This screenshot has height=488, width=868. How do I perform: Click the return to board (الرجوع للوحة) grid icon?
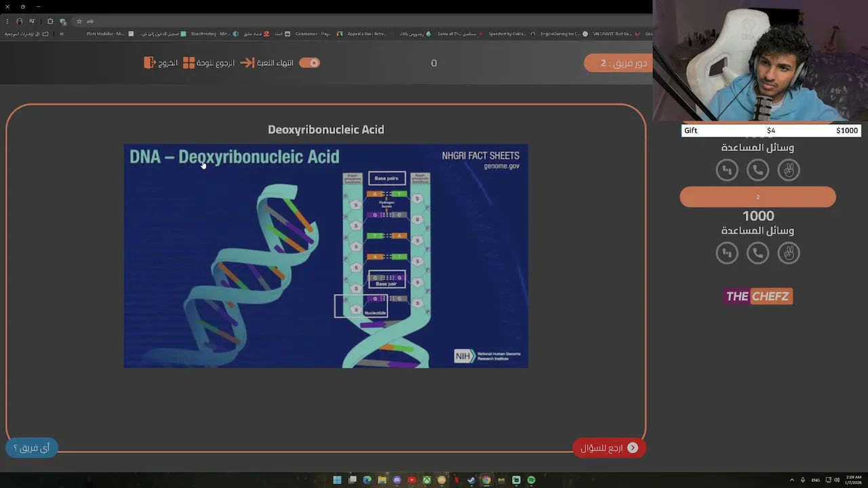(189, 62)
